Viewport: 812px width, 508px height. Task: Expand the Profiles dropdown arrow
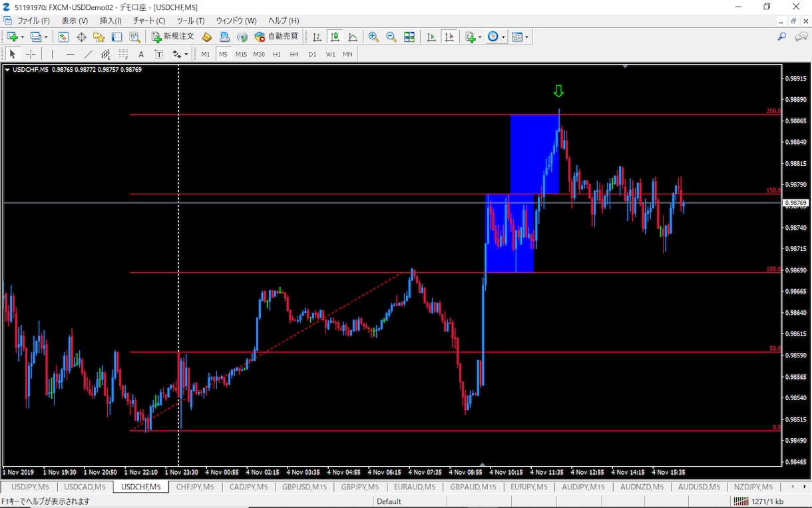46,37
